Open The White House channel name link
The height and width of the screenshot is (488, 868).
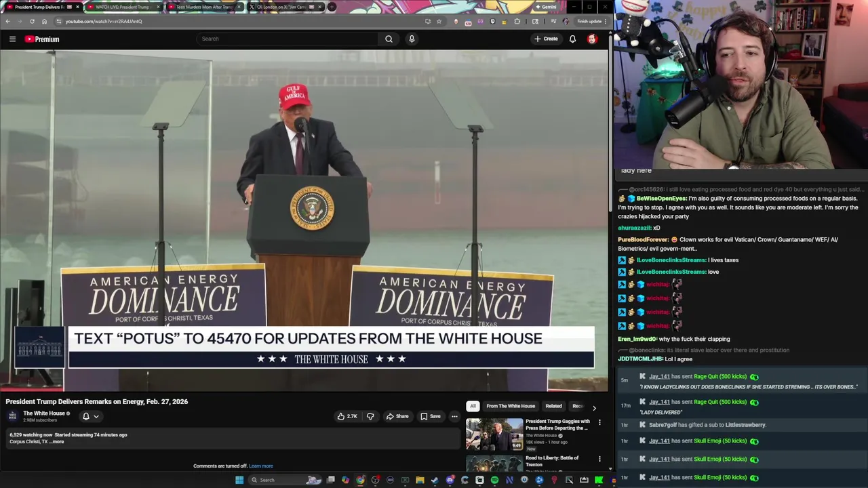tap(44, 413)
